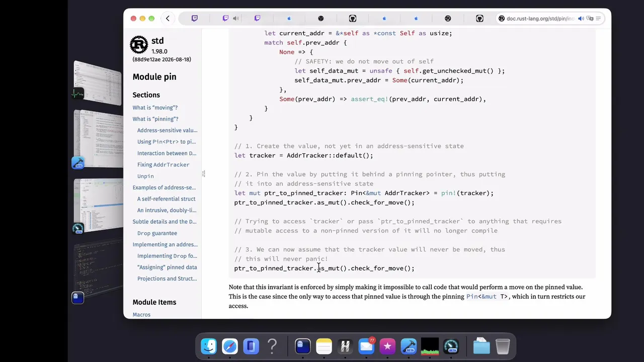Open the Interaction between D... link

pos(167,153)
